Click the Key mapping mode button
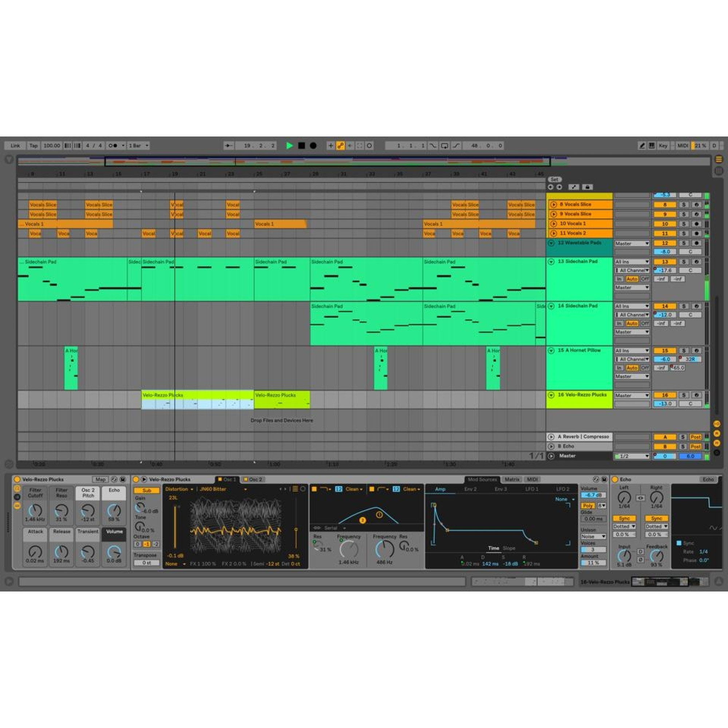 tap(663, 146)
